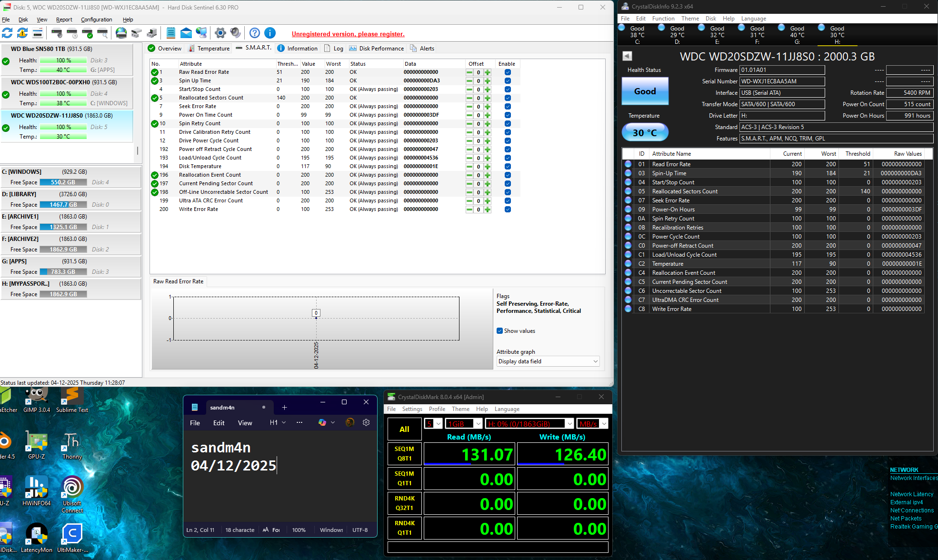Open Notepad settings gear icon
The height and width of the screenshot is (560, 938).
[366, 422]
